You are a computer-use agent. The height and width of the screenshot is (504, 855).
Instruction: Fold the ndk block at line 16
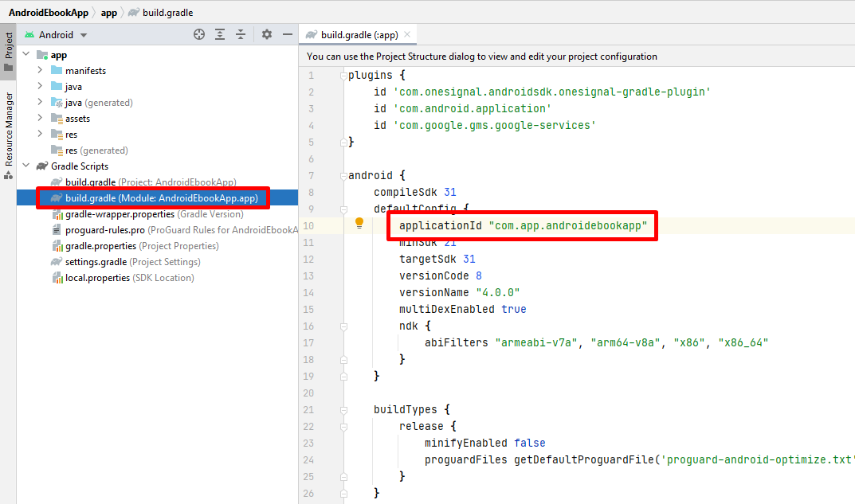[343, 326]
